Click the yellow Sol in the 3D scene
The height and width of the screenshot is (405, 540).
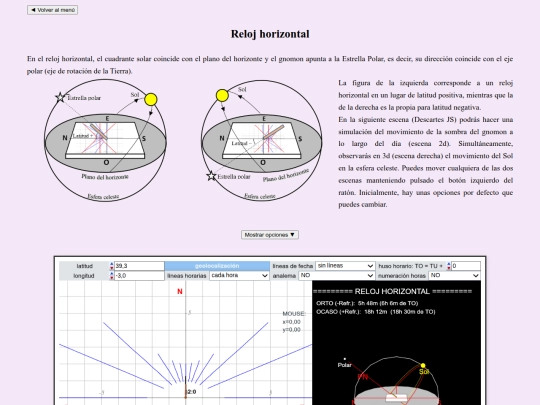pyautogui.click(x=423, y=365)
